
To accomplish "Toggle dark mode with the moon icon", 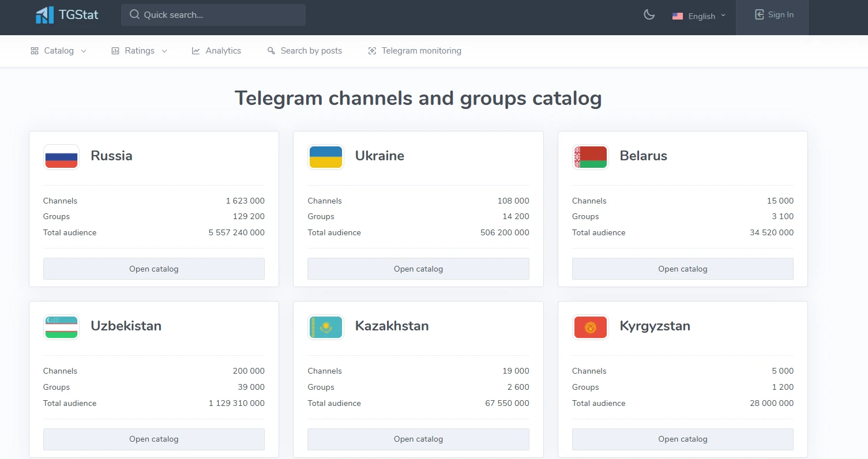I will tap(649, 15).
